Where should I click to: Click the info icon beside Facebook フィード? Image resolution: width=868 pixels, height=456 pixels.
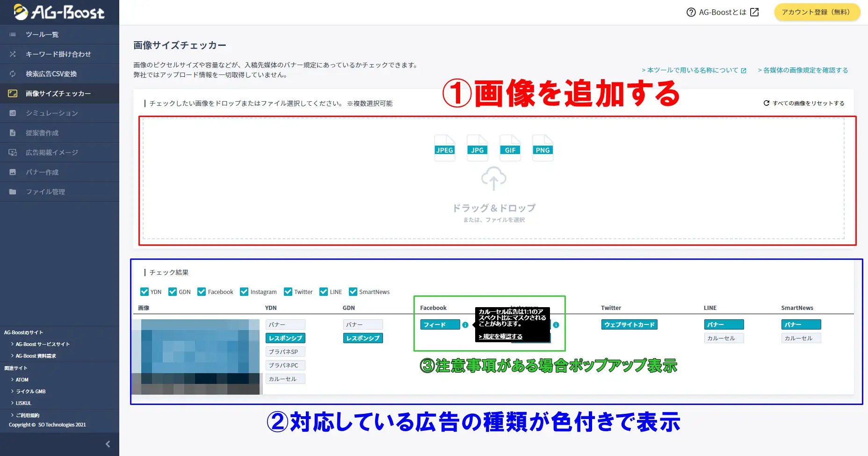click(465, 325)
